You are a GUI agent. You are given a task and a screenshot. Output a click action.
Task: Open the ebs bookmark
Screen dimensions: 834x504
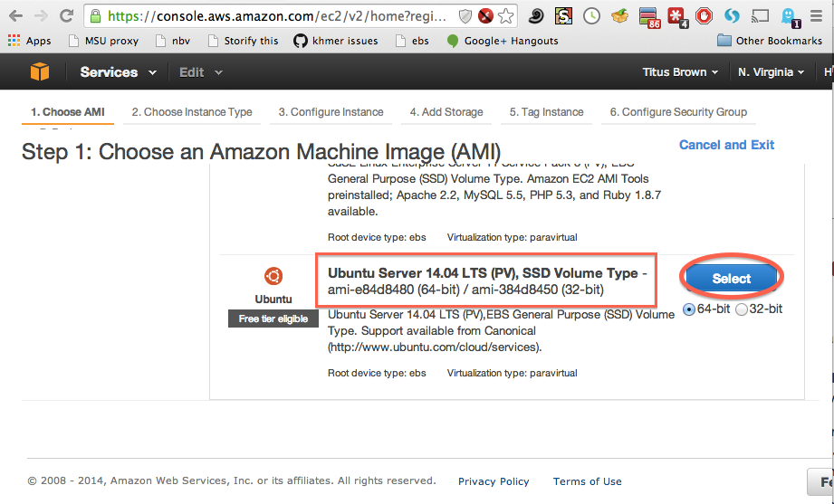[412, 41]
